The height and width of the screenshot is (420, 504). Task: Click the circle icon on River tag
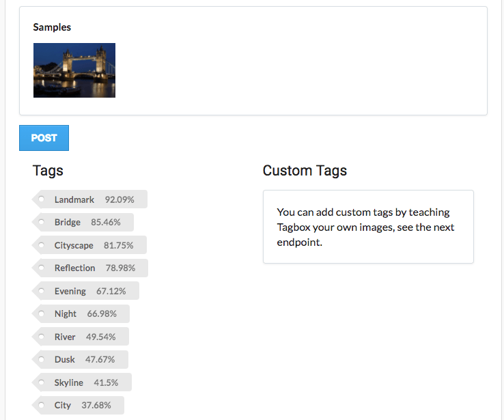click(x=41, y=337)
